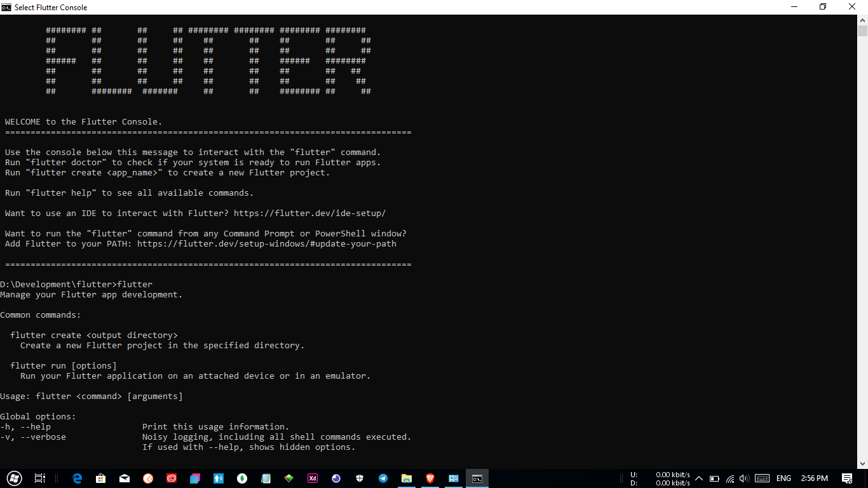
Task: Click the setup-windows update-your-path URL
Action: 266,244
